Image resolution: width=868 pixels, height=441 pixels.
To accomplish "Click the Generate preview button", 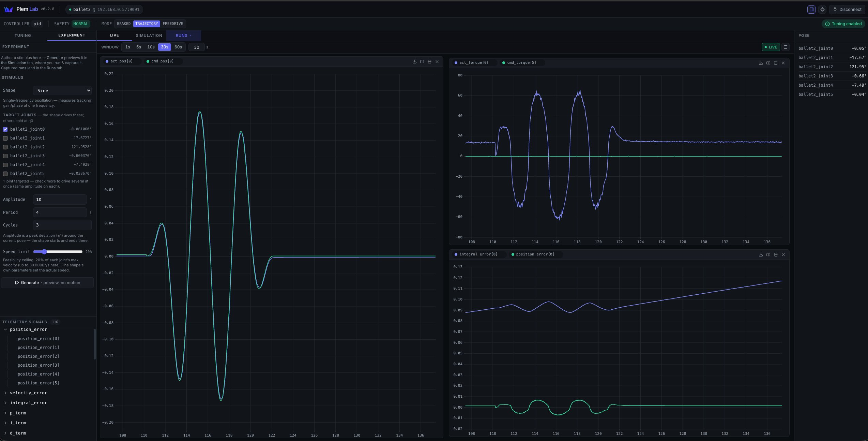I will [47, 283].
